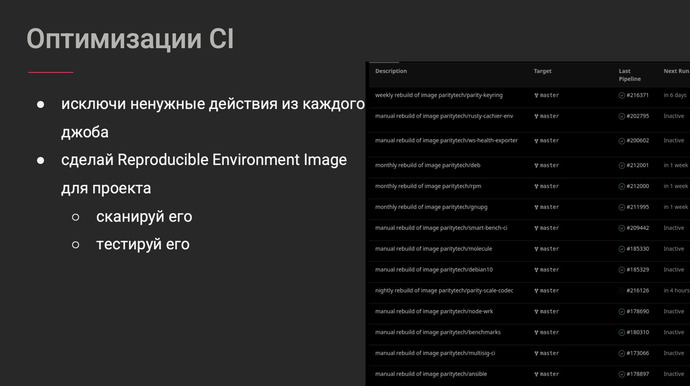The height and width of the screenshot is (386, 690).
Task: Click the branch icon in the parity-scale-codec row
Action: click(x=536, y=291)
